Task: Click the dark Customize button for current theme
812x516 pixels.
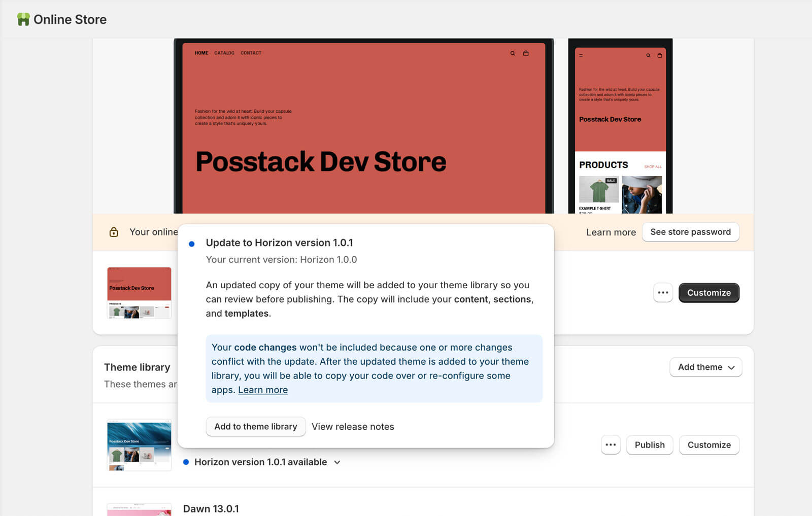Action: click(709, 293)
